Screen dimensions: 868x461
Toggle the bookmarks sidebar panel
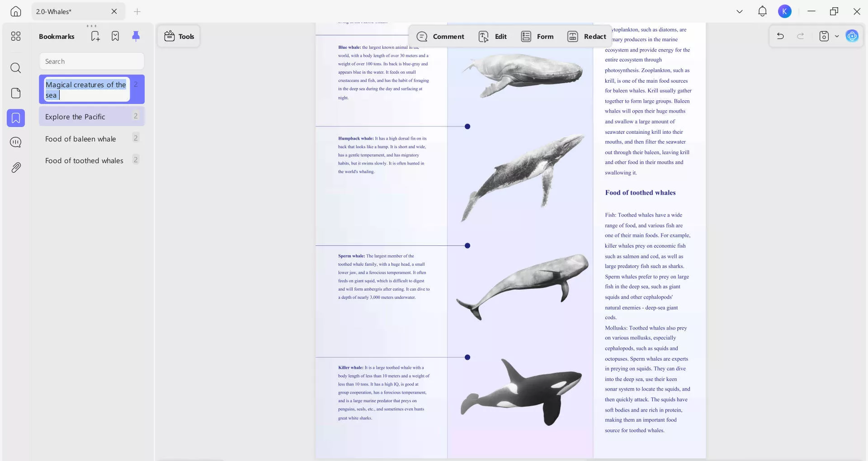pyautogui.click(x=16, y=118)
